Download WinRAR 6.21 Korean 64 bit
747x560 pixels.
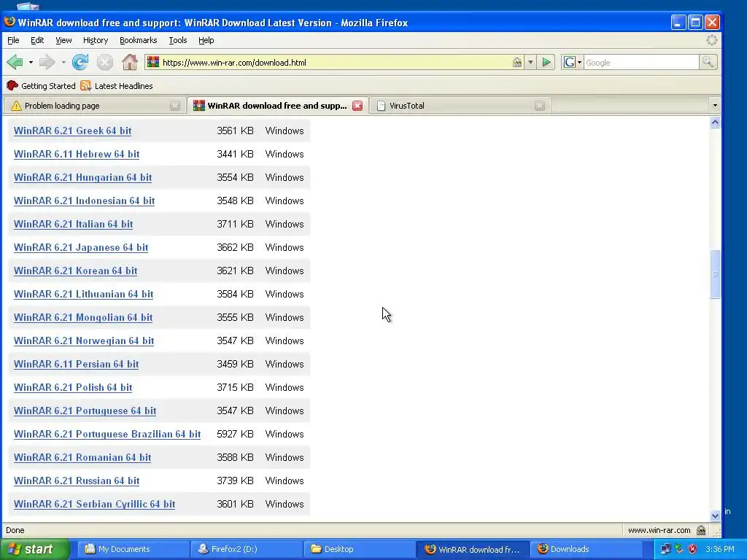pos(75,271)
